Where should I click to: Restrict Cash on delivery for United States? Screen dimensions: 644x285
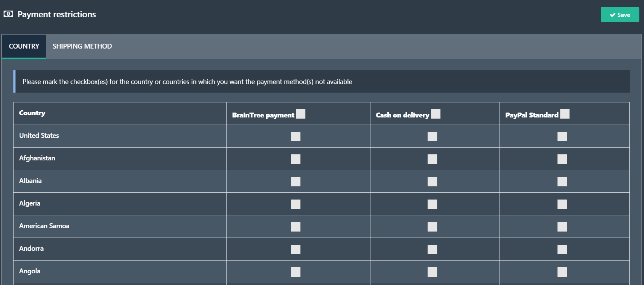(x=432, y=136)
